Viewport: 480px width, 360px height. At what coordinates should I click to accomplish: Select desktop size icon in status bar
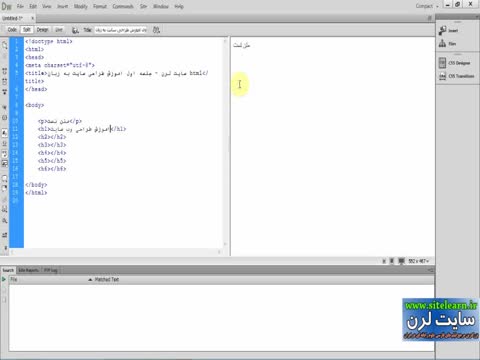(401, 261)
